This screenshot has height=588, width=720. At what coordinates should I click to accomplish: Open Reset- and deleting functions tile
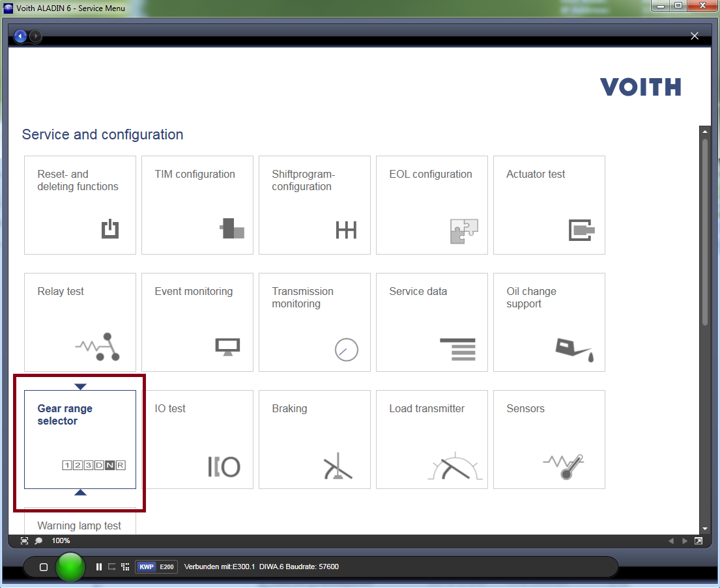click(80, 205)
